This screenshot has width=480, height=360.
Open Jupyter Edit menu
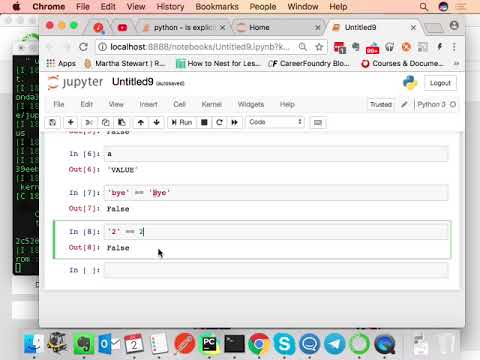[x=86, y=104]
